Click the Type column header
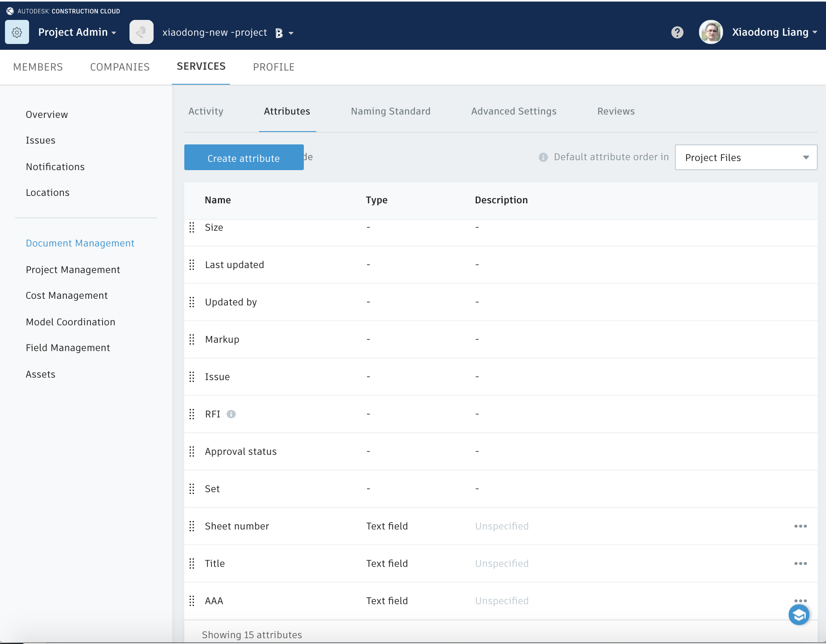Image resolution: width=826 pixels, height=644 pixels. 377,200
